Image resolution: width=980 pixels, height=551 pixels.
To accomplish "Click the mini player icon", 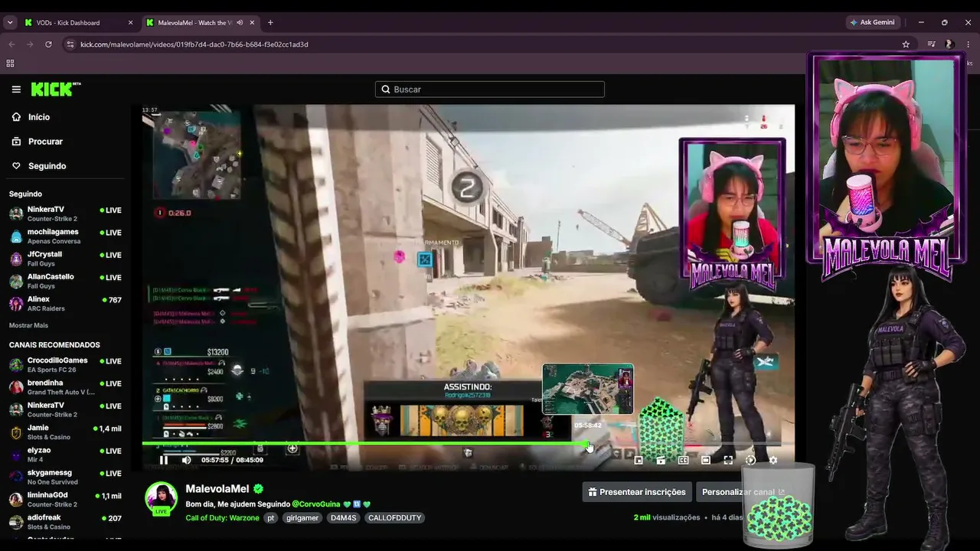I will [639, 460].
